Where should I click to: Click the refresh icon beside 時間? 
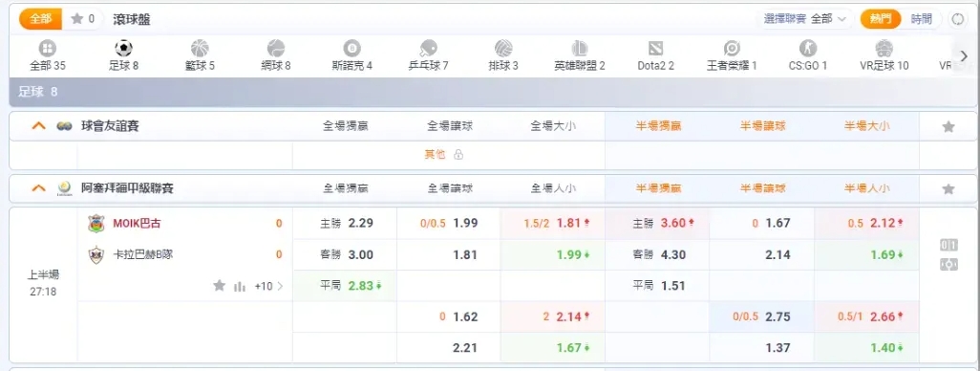957,19
